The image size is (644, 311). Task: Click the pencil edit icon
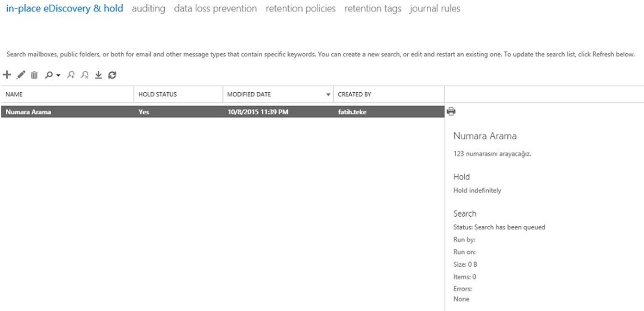pyautogui.click(x=21, y=75)
